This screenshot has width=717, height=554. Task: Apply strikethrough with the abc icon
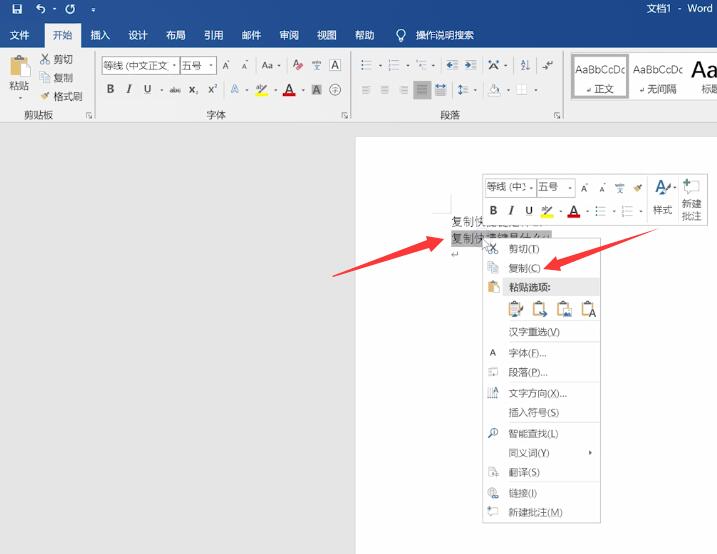pyautogui.click(x=175, y=90)
